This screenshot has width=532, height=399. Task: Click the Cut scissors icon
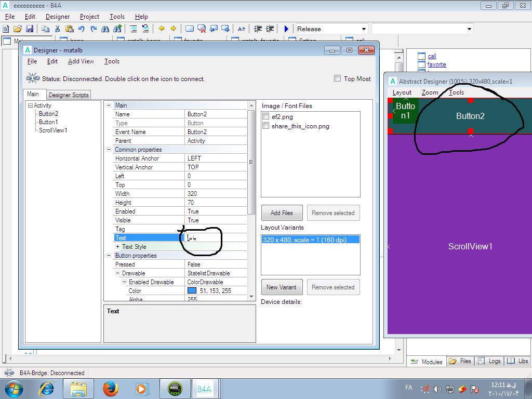(58, 29)
